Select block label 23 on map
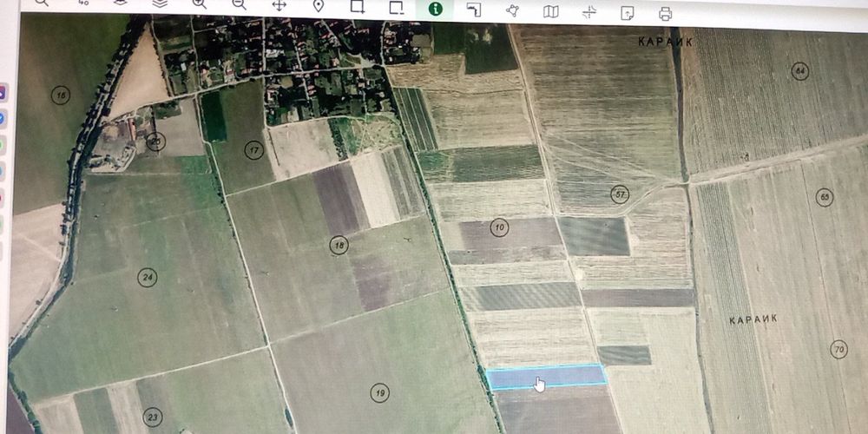Image resolution: width=868 pixels, height=434 pixels. coord(152,417)
